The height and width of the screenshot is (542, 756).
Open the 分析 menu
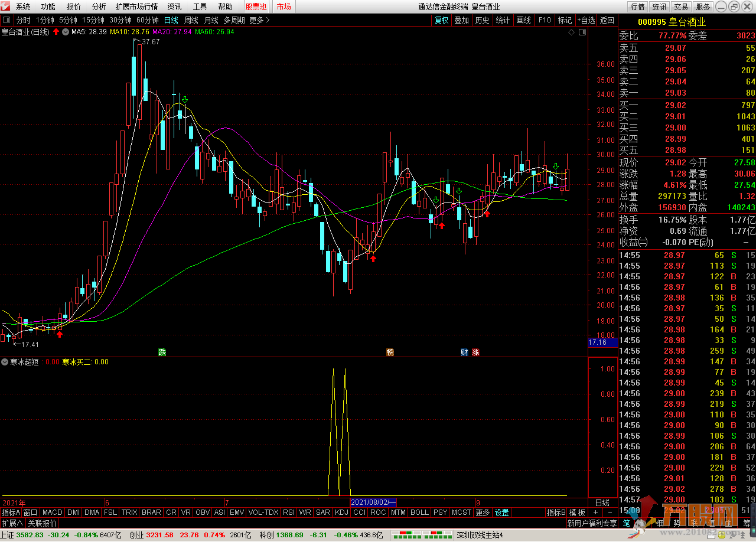99,6
